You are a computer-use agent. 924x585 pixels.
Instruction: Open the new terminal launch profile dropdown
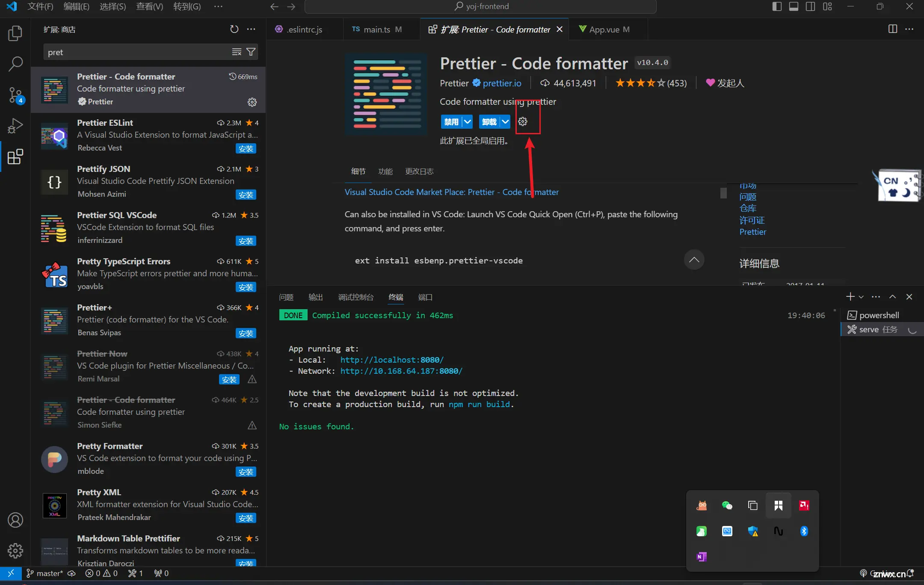tap(861, 297)
